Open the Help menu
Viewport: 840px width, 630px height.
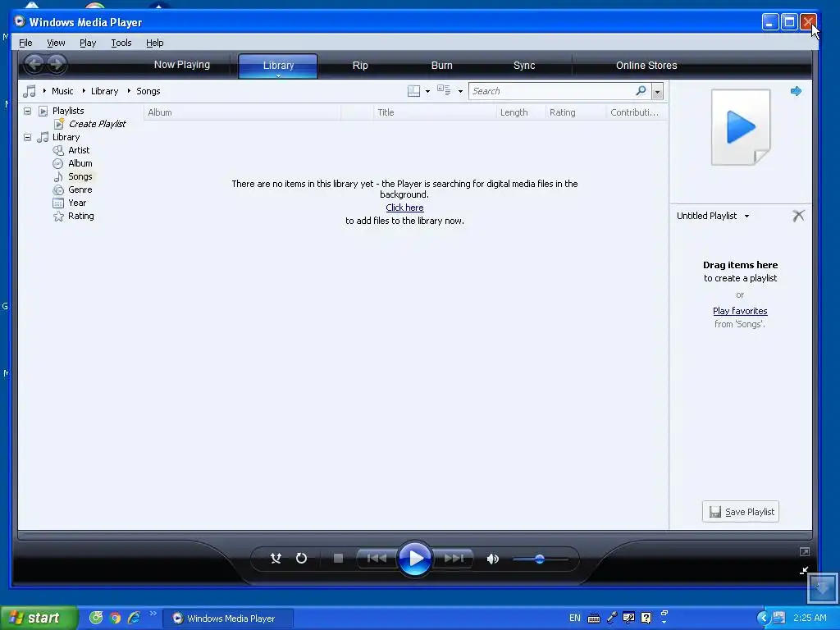click(155, 43)
